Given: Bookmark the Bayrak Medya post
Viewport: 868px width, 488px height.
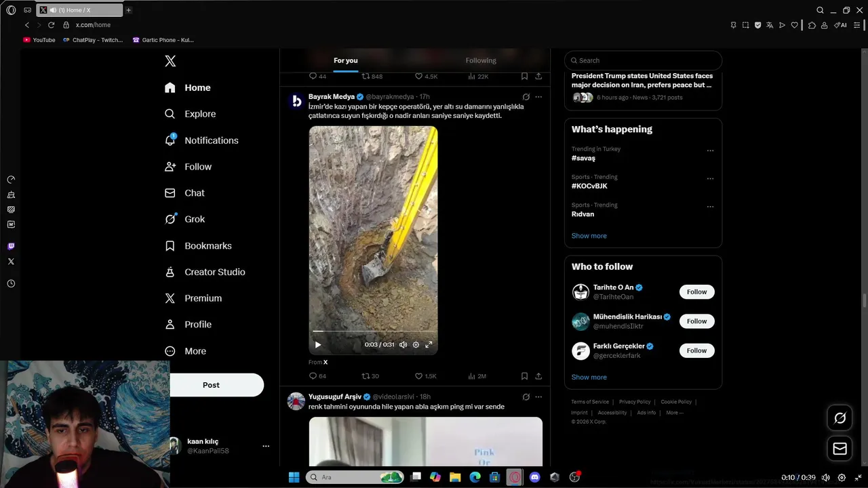Looking at the screenshot, I should [524, 376].
